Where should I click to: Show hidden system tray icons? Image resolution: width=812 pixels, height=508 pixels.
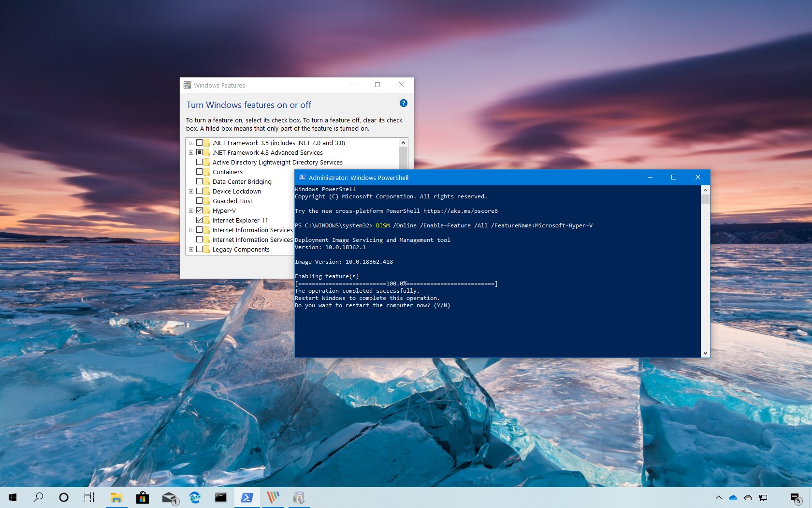(718, 497)
